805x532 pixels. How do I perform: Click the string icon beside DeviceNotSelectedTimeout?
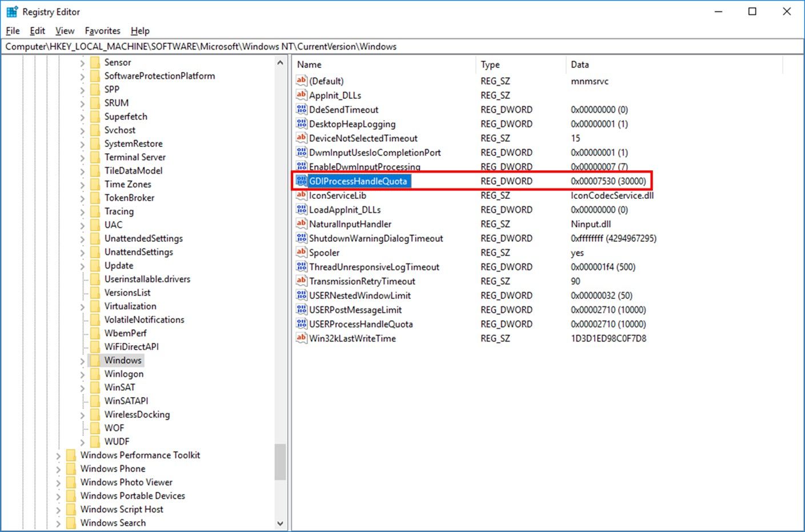(302, 138)
